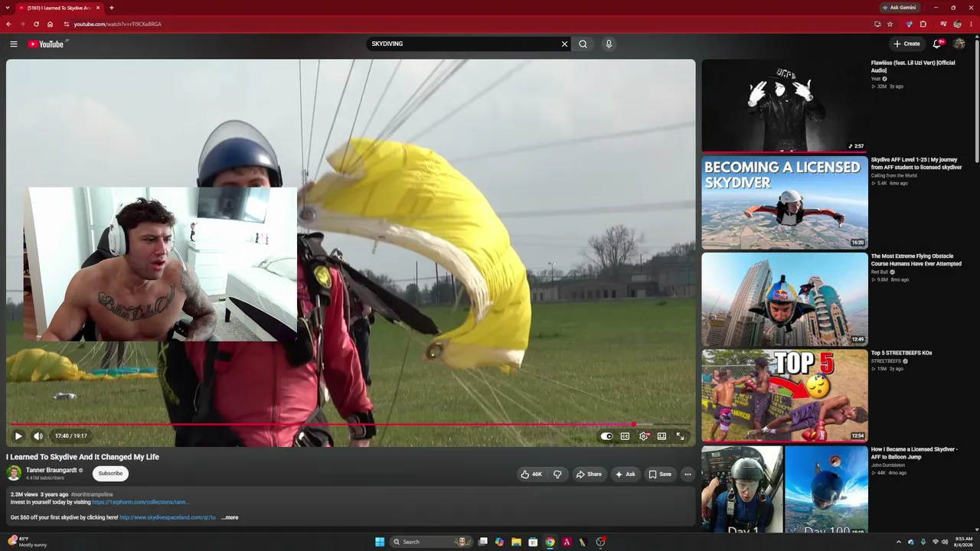This screenshot has width=980, height=551.
Task: Open the browser profile avatar
Action: click(957, 24)
